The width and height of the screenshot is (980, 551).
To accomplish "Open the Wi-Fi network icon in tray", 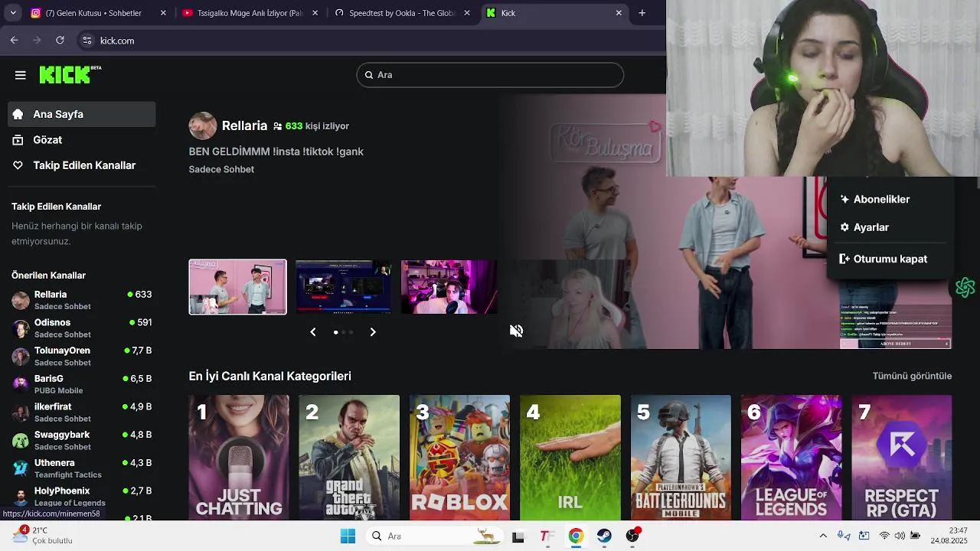I will (884, 536).
